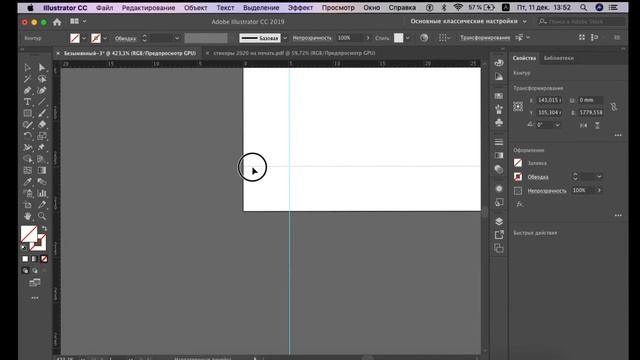
Task: Switch to стикеры 2020 на печать.pdf tab
Action: pyautogui.click(x=294, y=53)
